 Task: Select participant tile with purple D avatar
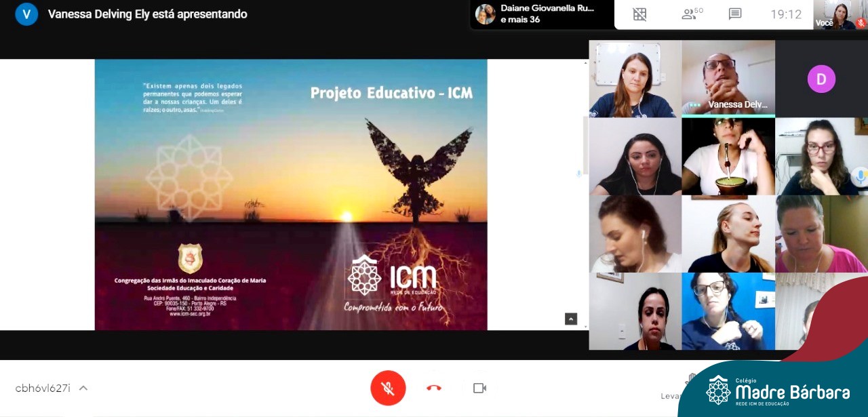click(821, 79)
